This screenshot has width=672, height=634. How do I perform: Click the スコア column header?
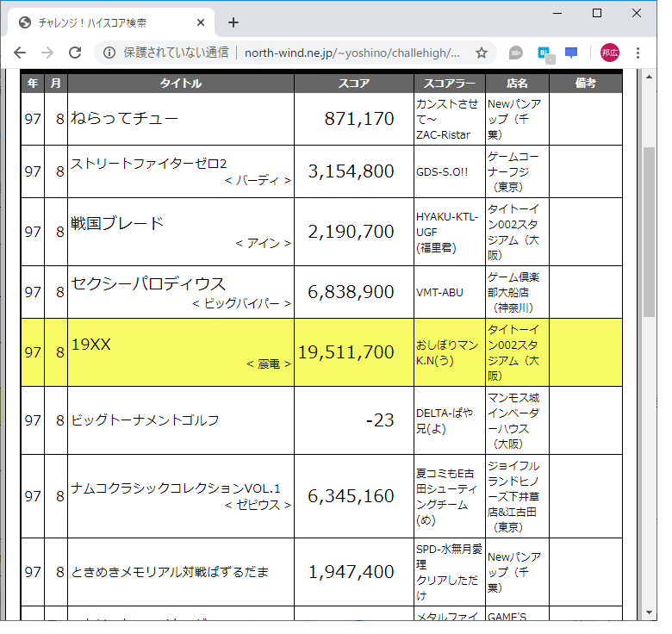click(354, 83)
